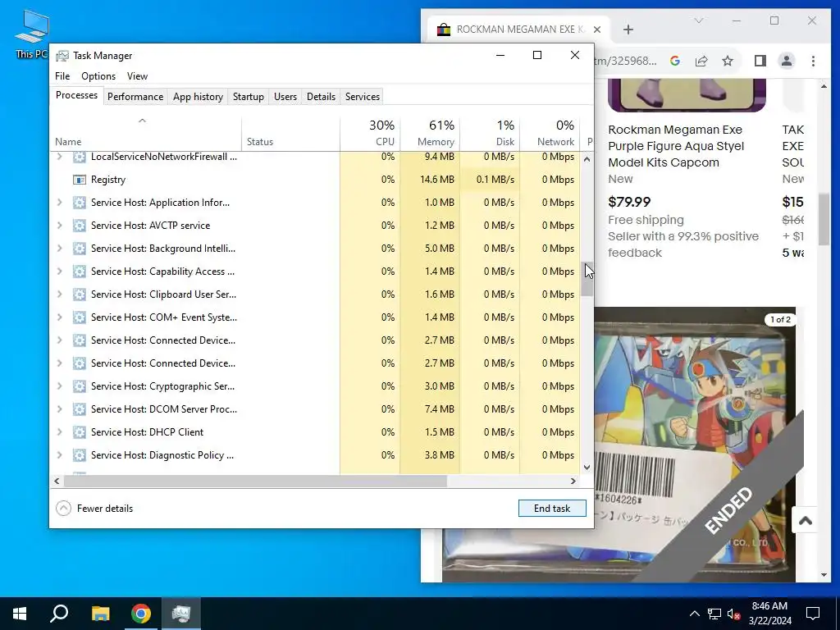Open File Explorer from taskbar
The width and height of the screenshot is (840, 630).
click(x=100, y=614)
